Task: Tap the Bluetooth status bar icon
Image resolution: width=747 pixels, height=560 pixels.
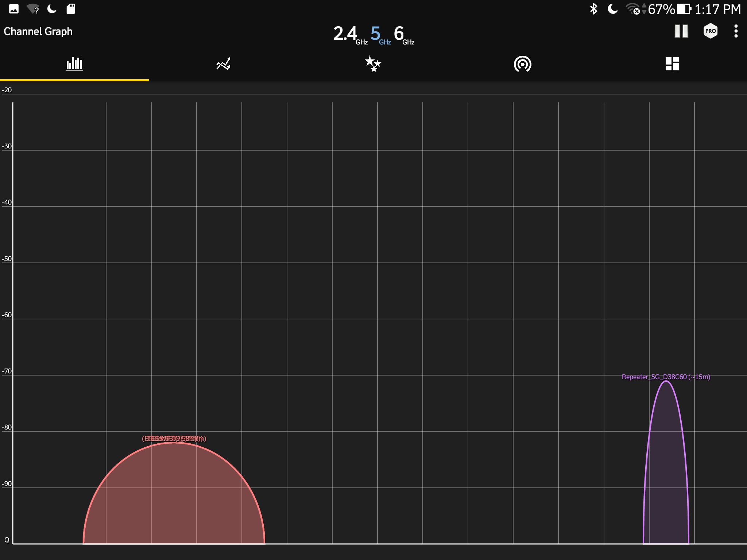Action: [x=593, y=9]
